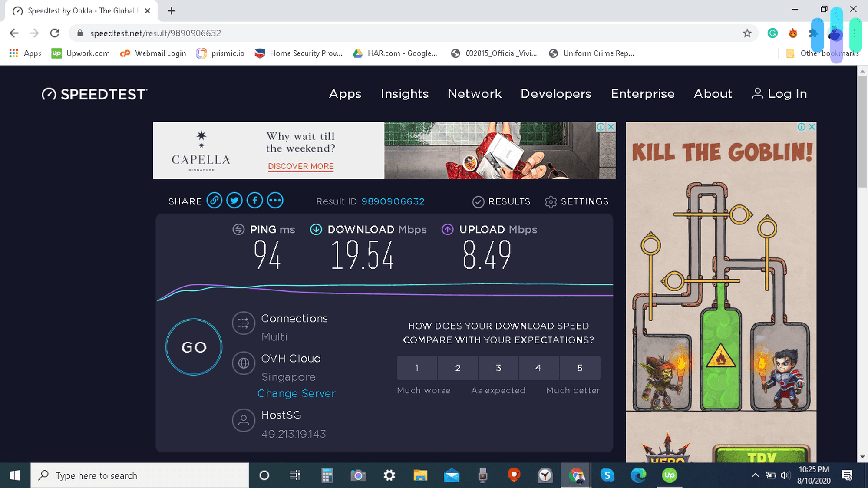Bookmark this page with the star

point(747,33)
